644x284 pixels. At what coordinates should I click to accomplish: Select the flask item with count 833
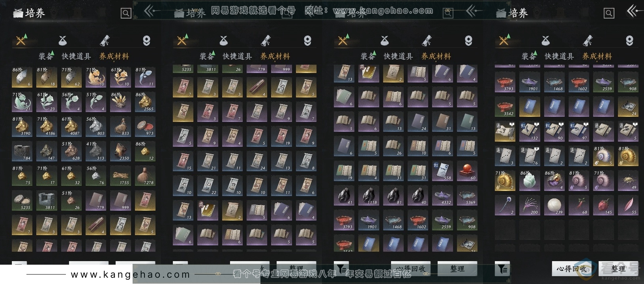tap(120, 126)
